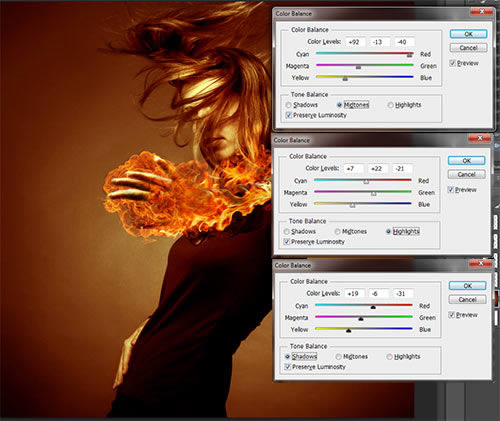Click the Magenta-Green slider handle set to +22
The height and width of the screenshot is (421, 500).
click(x=374, y=193)
